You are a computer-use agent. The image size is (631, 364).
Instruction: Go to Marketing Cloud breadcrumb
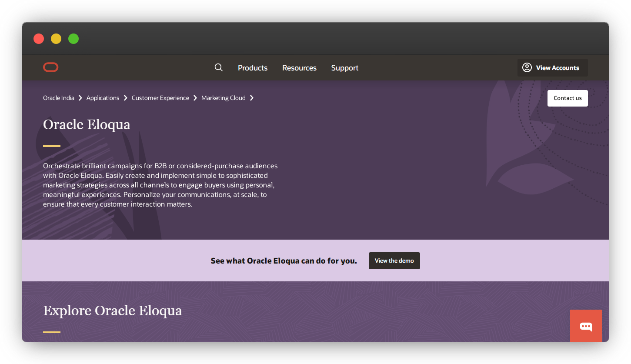pos(224,98)
